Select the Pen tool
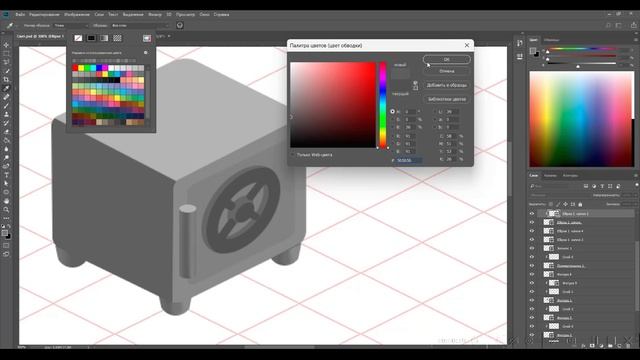640x360 pixels. pyautogui.click(x=6, y=167)
